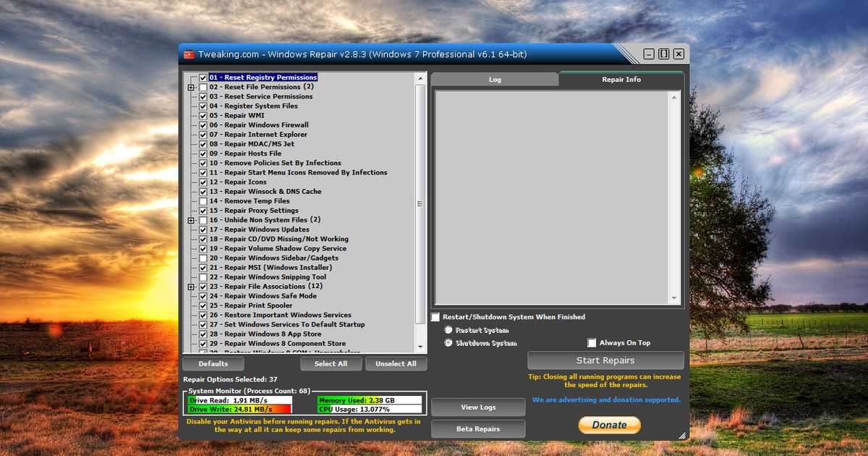Select 24 - Repair Windows Safe Mode
This screenshot has height=456, width=868.
[263, 296]
